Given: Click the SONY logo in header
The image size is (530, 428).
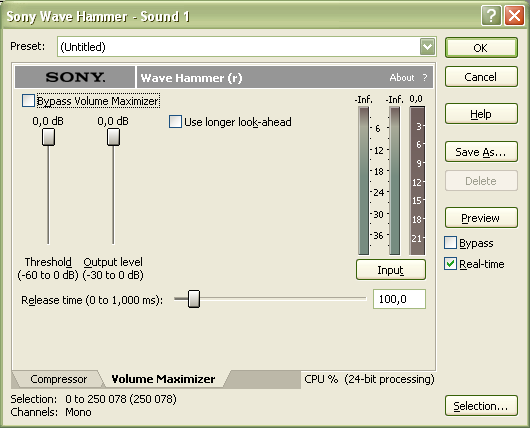Looking at the screenshot, I should click(75, 77).
